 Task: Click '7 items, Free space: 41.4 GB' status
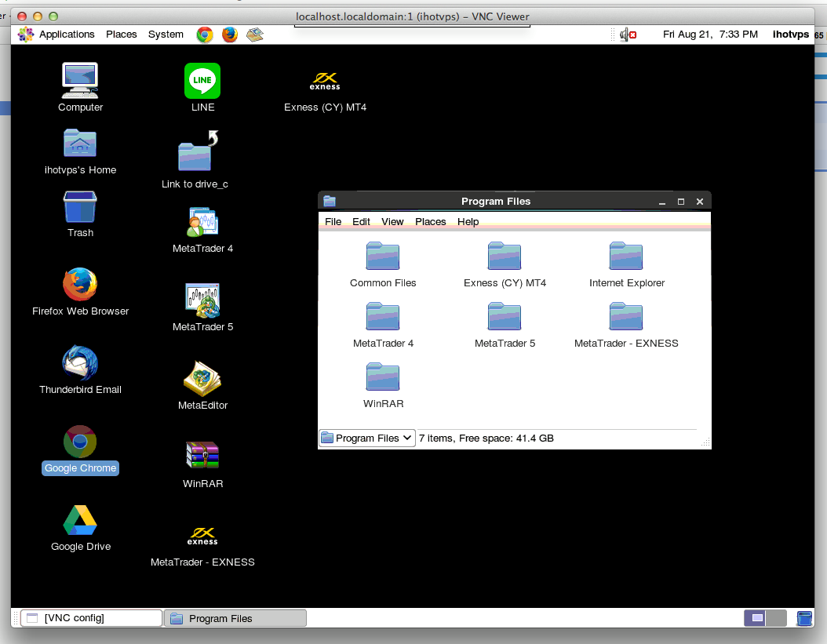[x=486, y=438]
